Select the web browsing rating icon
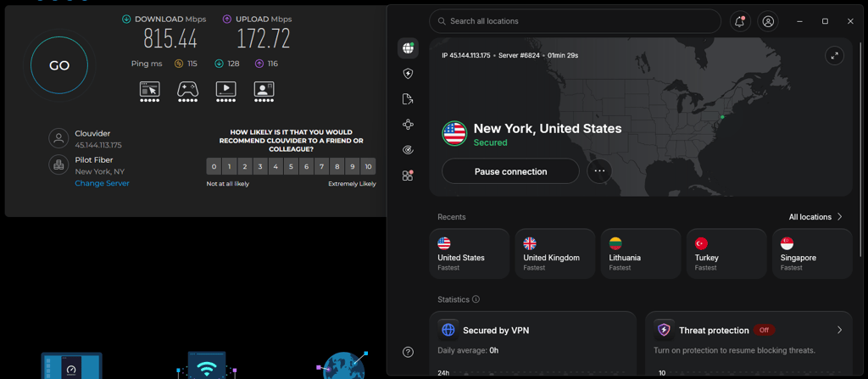The width and height of the screenshot is (868, 379). click(149, 90)
